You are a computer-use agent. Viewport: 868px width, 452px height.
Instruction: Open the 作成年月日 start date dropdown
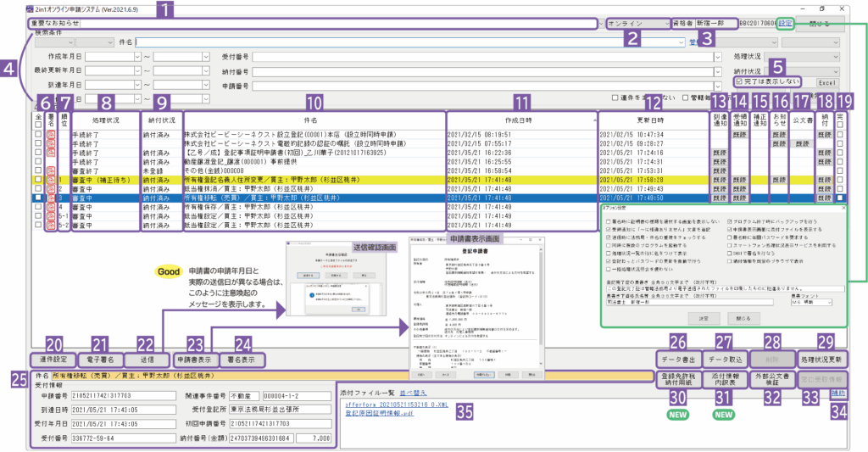point(140,56)
